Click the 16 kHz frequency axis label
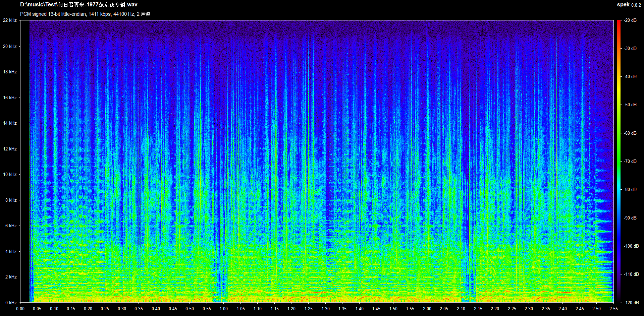 [x=10, y=98]
